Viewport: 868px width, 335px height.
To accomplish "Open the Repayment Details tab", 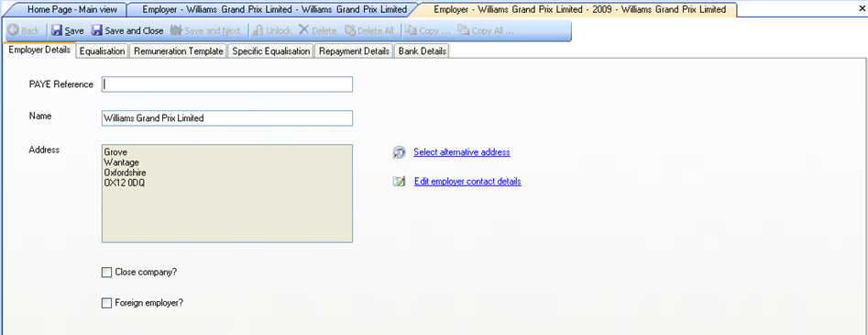I will 355,51.
